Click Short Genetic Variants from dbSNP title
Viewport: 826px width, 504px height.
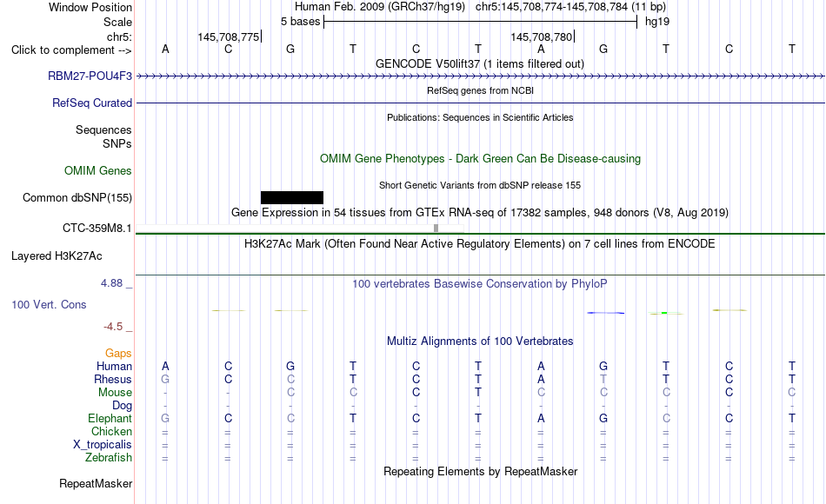click(x=480, y=185)
